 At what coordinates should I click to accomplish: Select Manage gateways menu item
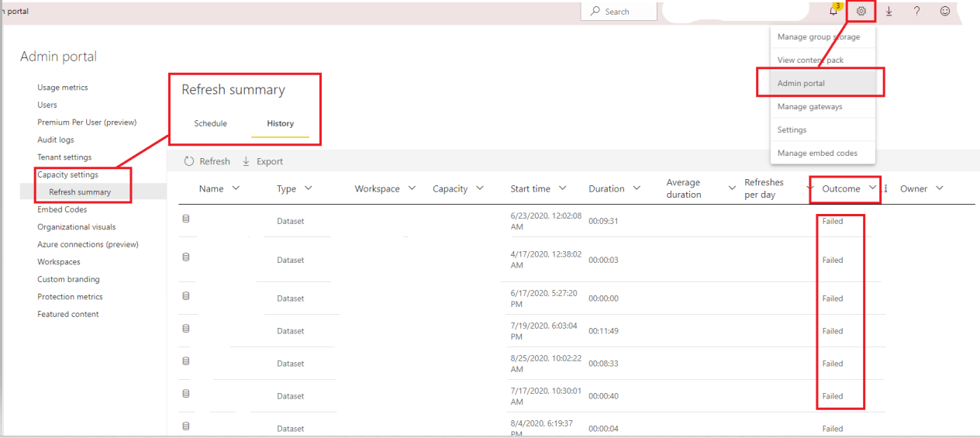(x=823, y=106)
